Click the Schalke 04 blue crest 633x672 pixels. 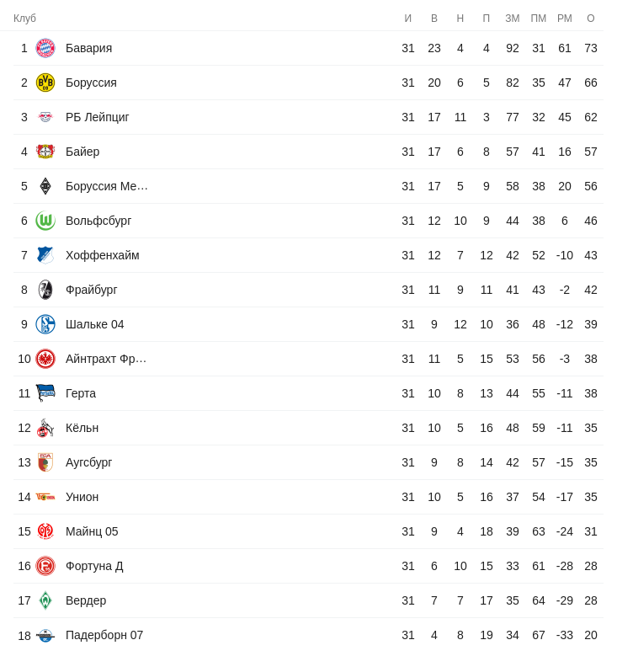pyautogui.click(x=45, y=324)
